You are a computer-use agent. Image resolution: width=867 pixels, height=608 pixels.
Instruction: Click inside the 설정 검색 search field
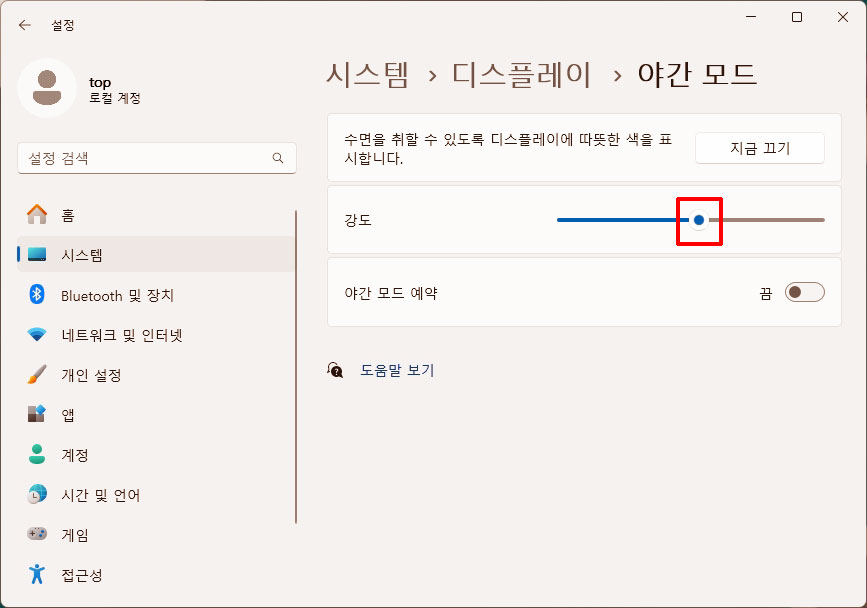[156, 158]
